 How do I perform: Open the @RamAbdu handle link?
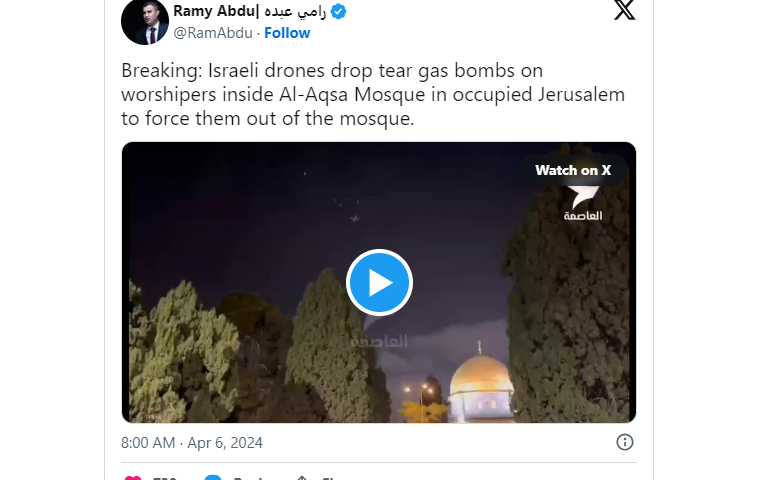213,33
